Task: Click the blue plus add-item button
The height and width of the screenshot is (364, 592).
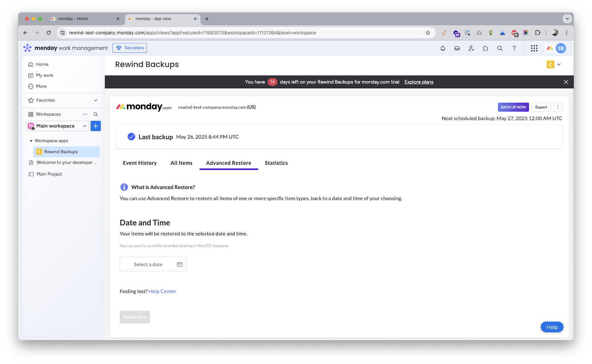Action: point(95,126)
